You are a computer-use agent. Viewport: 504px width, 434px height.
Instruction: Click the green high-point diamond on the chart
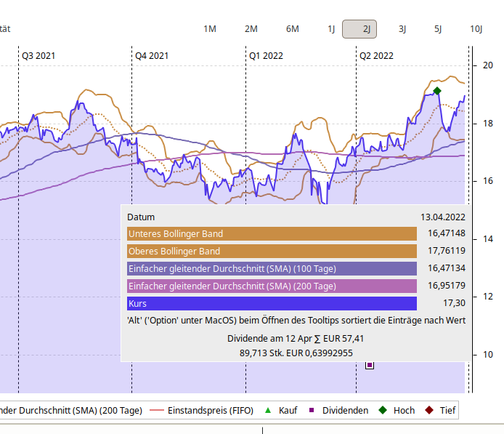[x=437, y=91]
